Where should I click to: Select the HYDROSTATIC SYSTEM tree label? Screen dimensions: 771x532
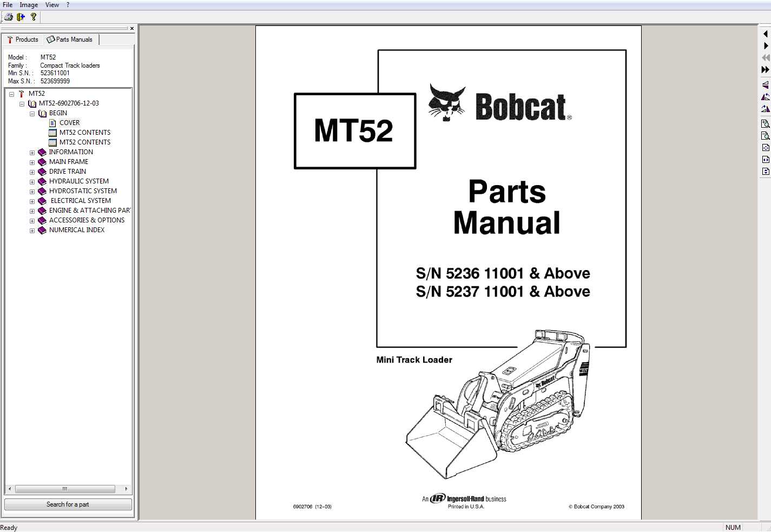click(x=83, y=191)
